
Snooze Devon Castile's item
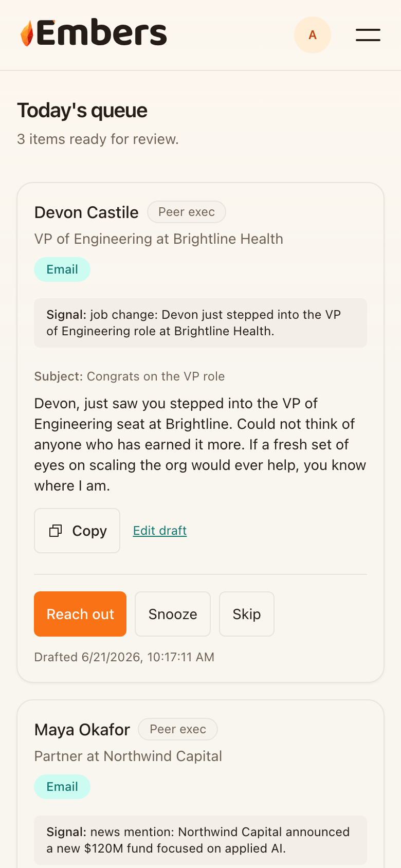click(173, 614)
